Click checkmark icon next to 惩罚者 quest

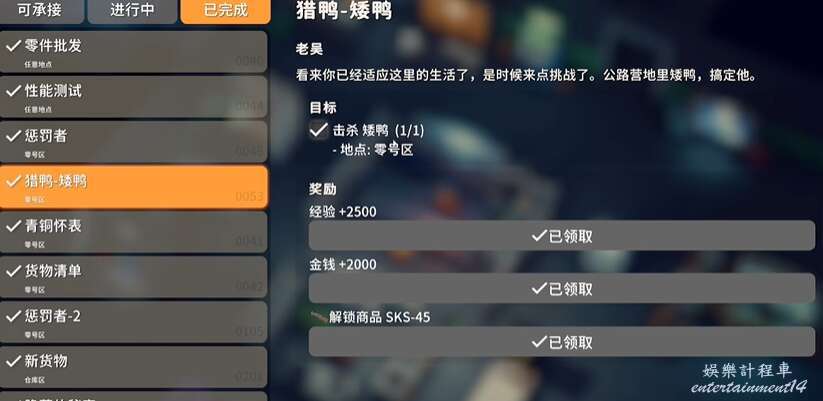coord(13,136)
